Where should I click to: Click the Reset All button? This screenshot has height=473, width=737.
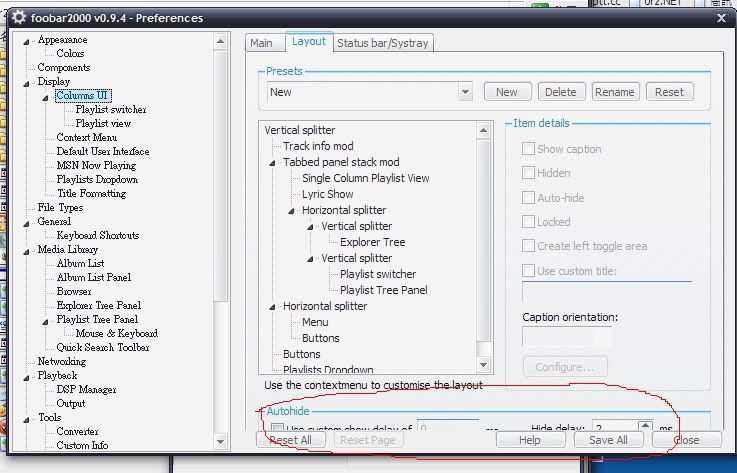tap(291, 440)
